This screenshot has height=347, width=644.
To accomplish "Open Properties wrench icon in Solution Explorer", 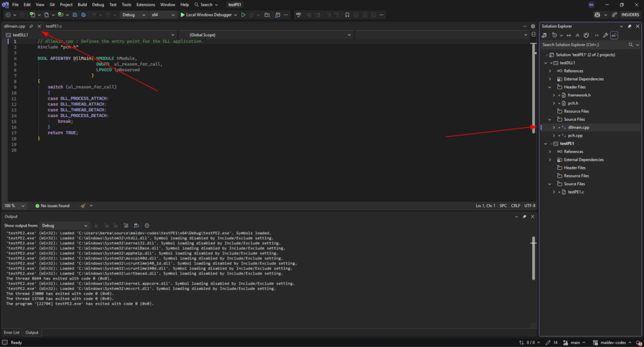I will point(604,35).
